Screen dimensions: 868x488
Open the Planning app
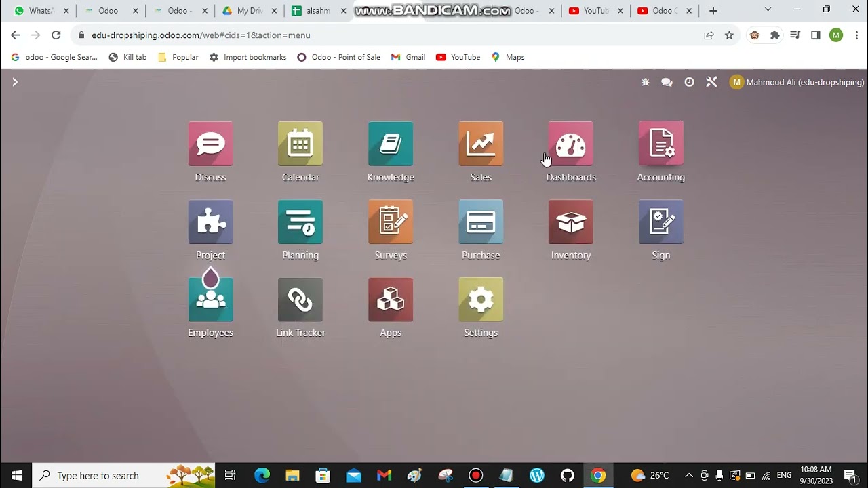(300, 222)
